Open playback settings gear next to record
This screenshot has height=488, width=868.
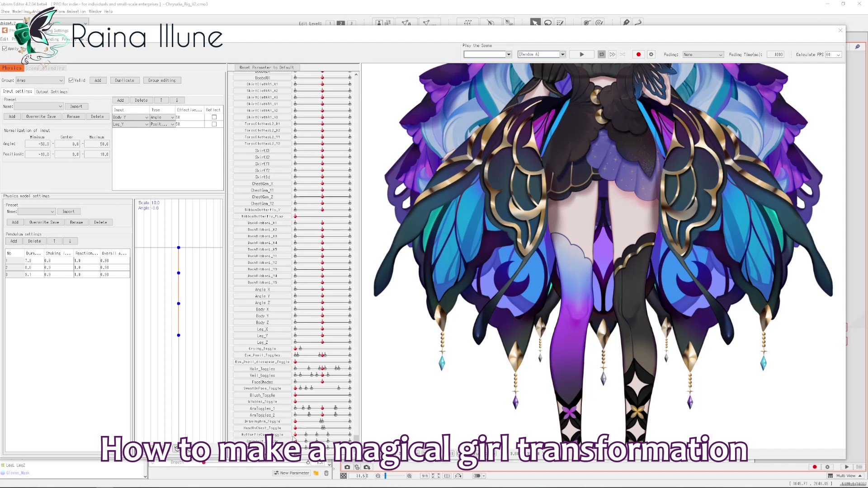pyautogui.click(x=651, y=54)
